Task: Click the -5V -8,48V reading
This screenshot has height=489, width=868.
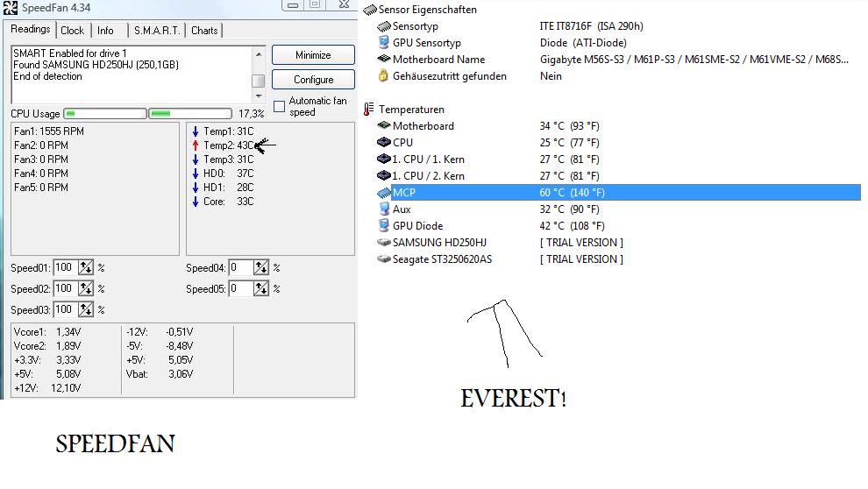Action: [160, 346]
